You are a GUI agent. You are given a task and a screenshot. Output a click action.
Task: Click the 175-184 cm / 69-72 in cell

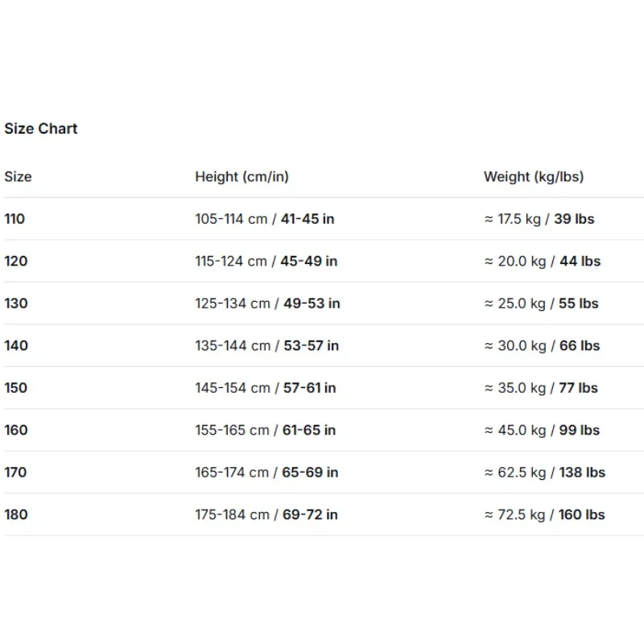tap(266, 514)
